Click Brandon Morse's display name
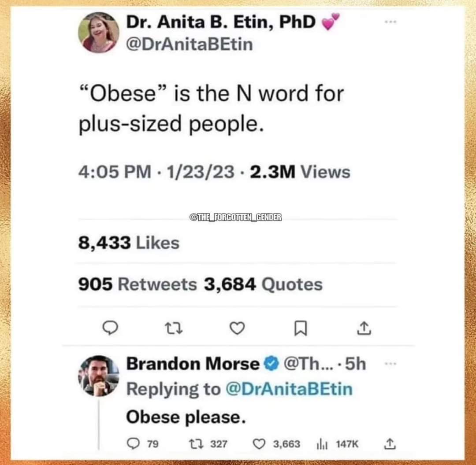 point(193,364)
